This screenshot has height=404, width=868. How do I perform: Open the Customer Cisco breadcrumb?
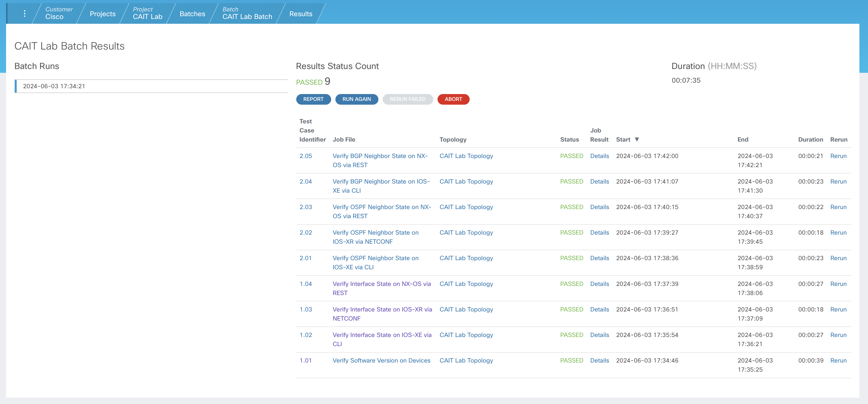[x=59, y=13]
